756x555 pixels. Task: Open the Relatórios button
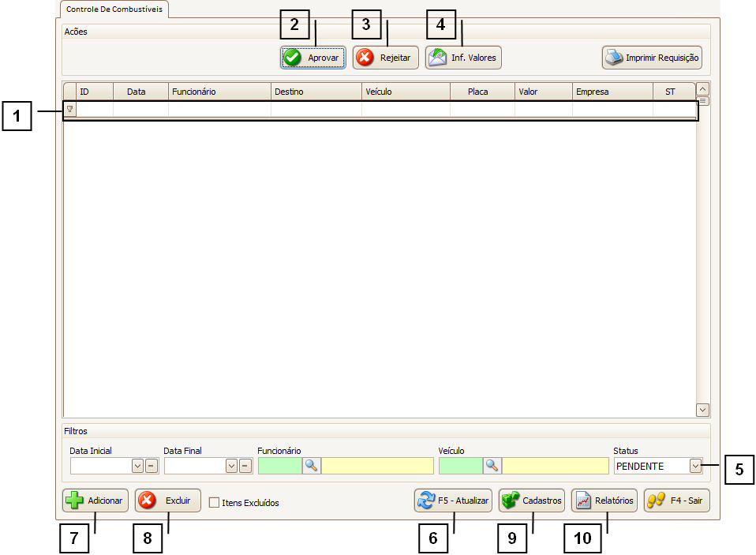(x=604, y=501)
